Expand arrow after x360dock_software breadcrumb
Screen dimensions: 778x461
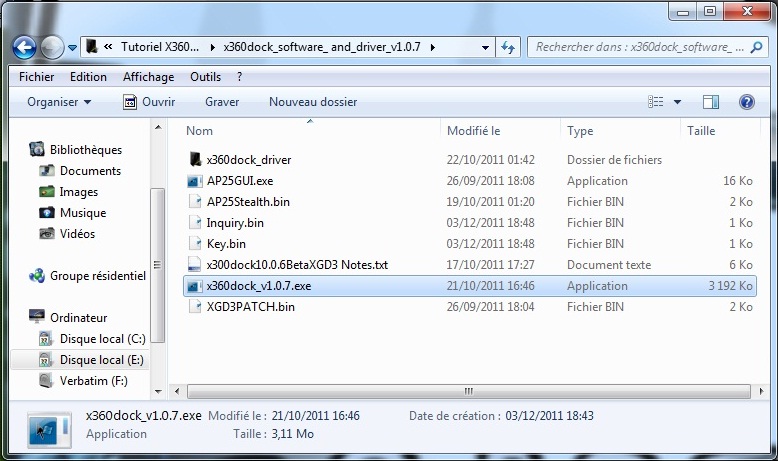433,48
